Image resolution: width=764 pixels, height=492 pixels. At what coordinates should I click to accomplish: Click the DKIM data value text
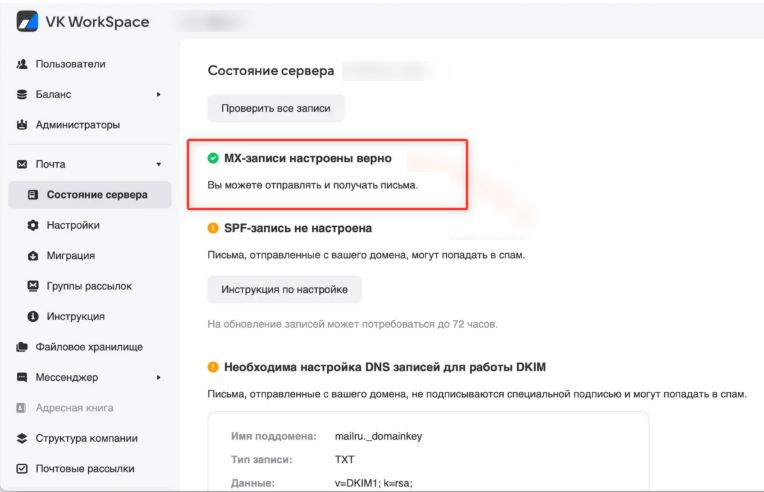(370, 481)
